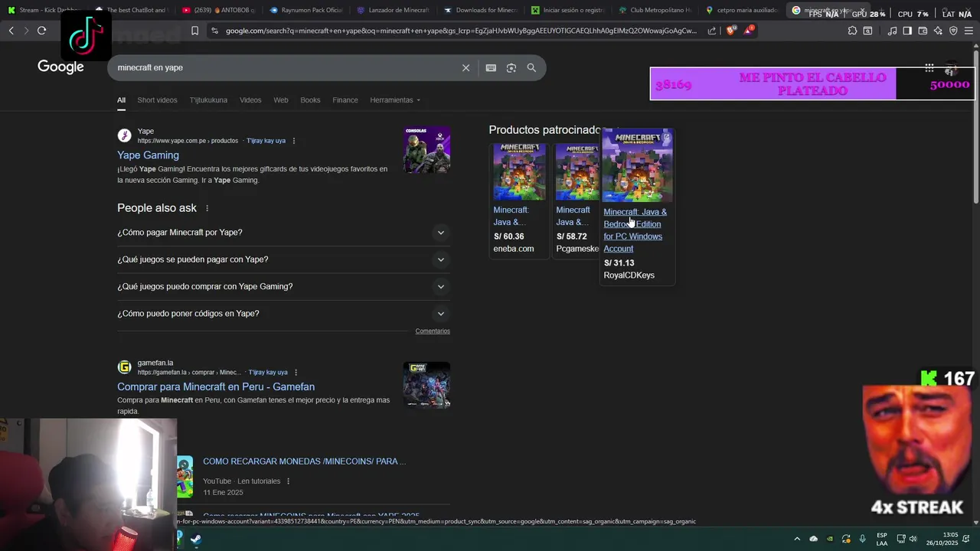Switch to the Finance search tab

click(x=345, y=100)
